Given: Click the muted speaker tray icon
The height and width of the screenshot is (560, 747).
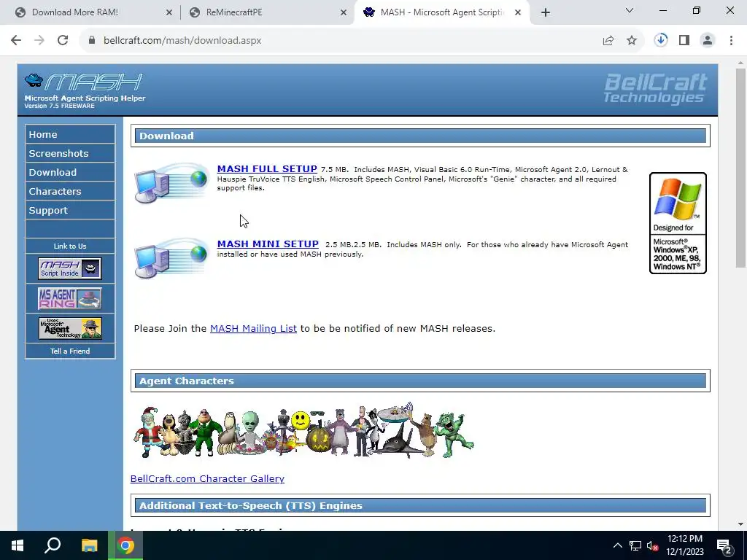Looking at the screenshot, I should tap(652, 545).
